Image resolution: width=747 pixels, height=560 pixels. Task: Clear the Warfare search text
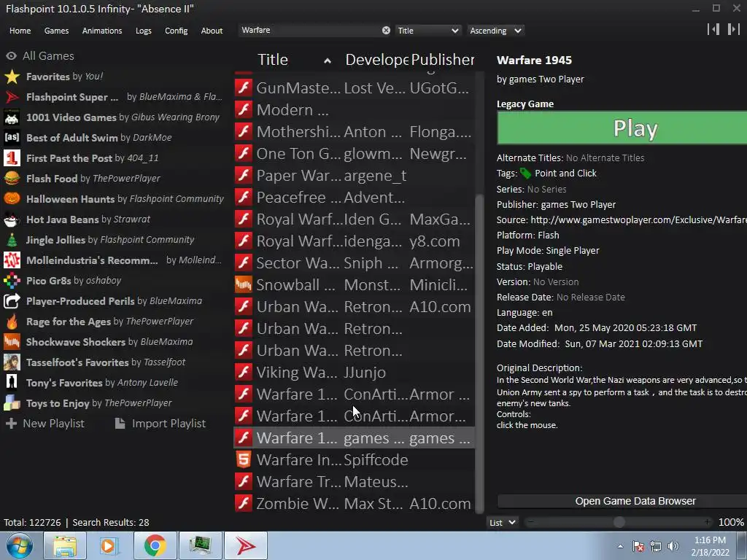(386, 31)
